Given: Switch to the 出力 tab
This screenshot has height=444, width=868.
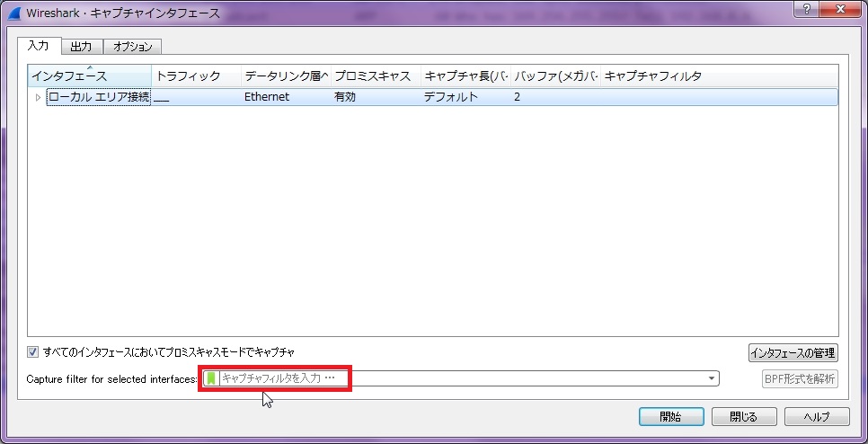Looking at the screenshot, I should (x=82, y=47).
